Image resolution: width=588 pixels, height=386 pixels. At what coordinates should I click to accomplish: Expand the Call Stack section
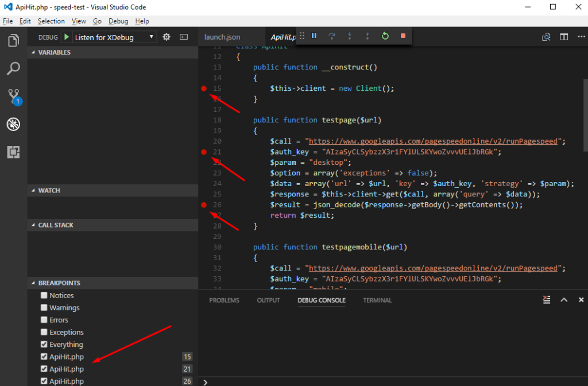[56, 225]
